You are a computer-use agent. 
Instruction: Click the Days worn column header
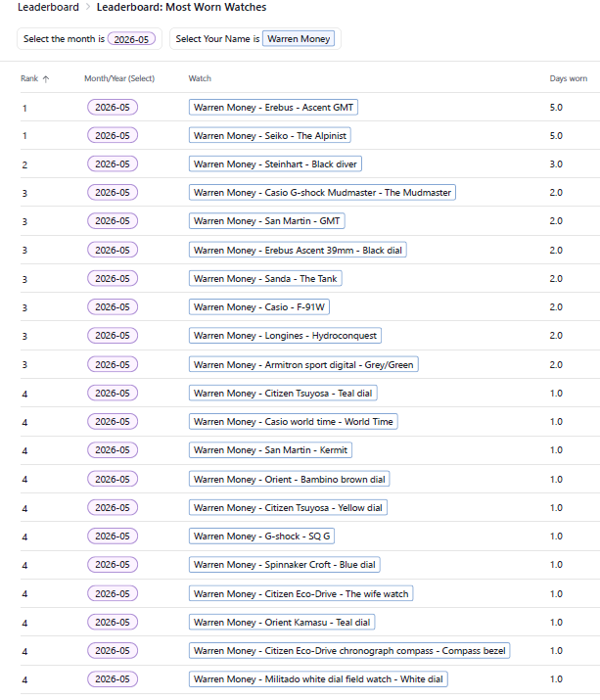568,78
